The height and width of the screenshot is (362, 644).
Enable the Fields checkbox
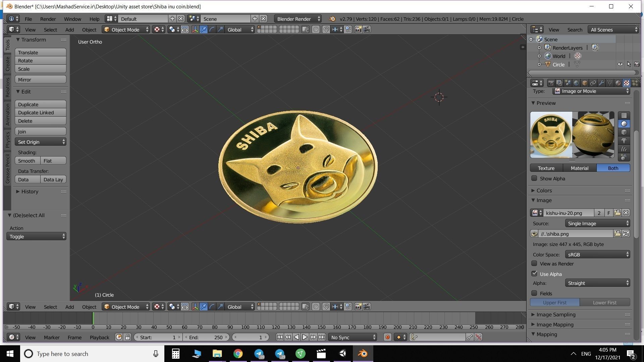(x=534, y=293)
